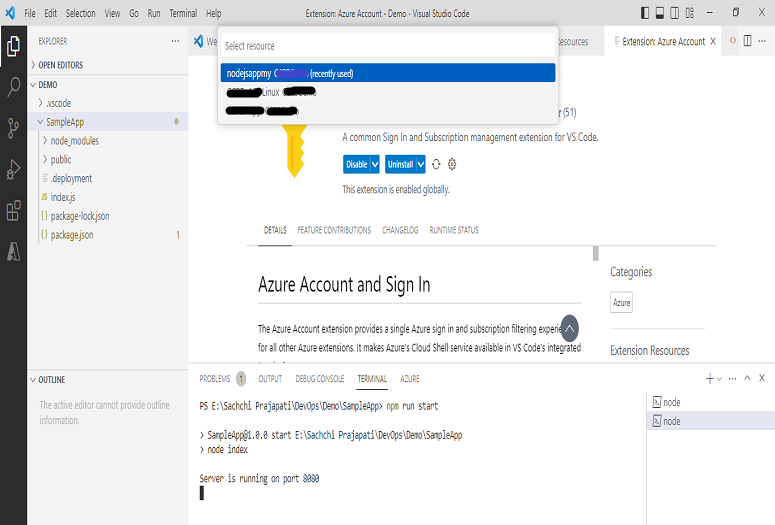
Task: Switch to RUNTIME STATUS tab
Action: point(454,230)
